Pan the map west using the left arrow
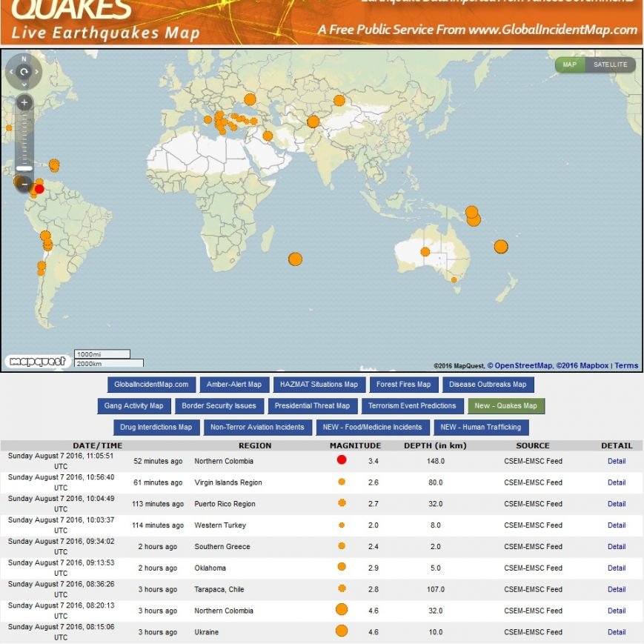This screenshot has width=644, height=644. pos(11,72)
